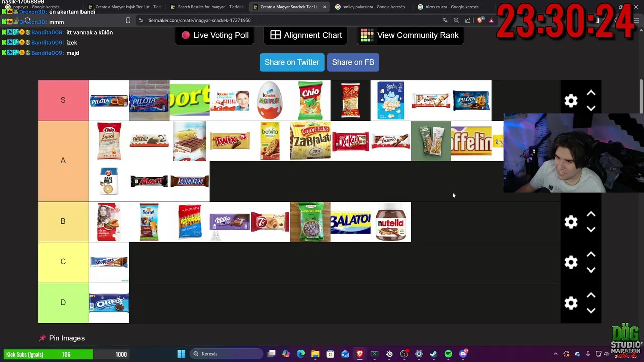Image resolution: width=644 pixels, height=362 pixels.
Task: Select the Balaton bar image
Action: click(351, 222)
